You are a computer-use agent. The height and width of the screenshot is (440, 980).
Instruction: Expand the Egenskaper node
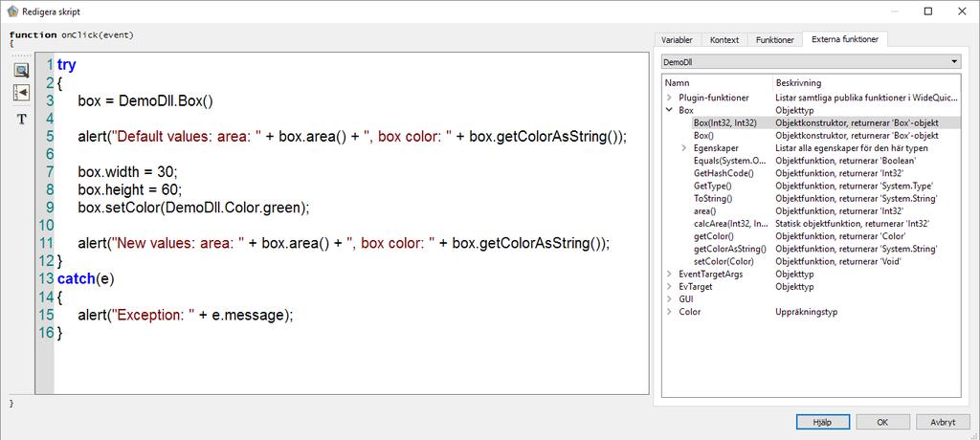click(x=684, y=148)
